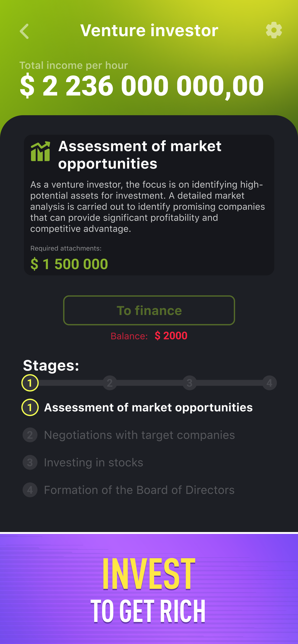Viewport: 298px width, 644px height.
Task: Open Formation of the Board of Directors
Action: pos(139,490)
